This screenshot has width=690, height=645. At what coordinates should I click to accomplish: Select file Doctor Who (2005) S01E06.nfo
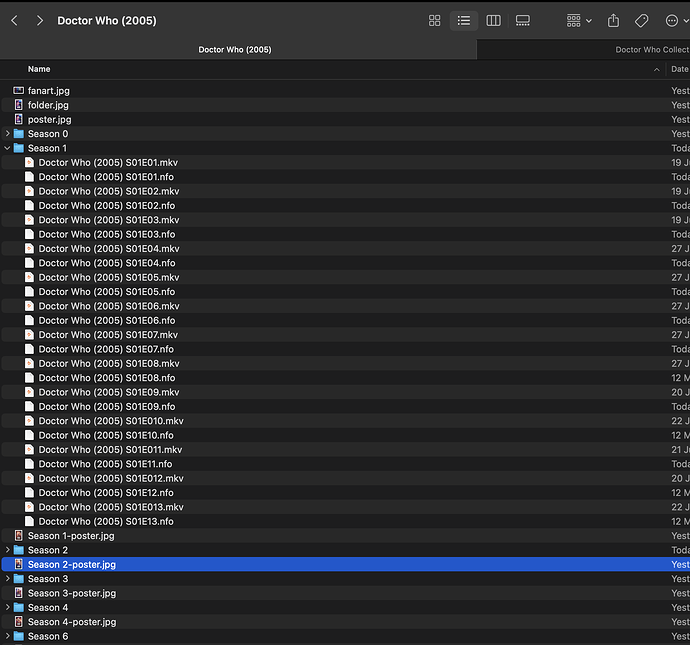click(107, 320)
